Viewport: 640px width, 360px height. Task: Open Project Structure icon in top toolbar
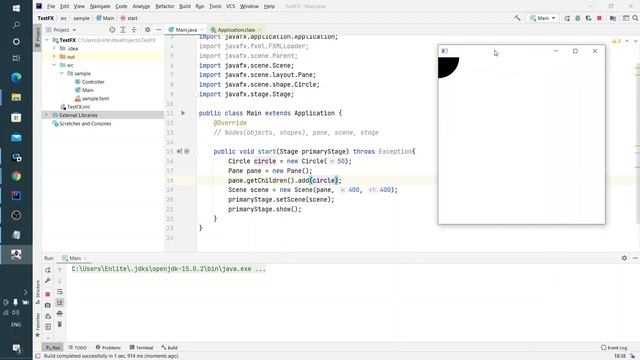pyautogui.click(x=613, y=18)
